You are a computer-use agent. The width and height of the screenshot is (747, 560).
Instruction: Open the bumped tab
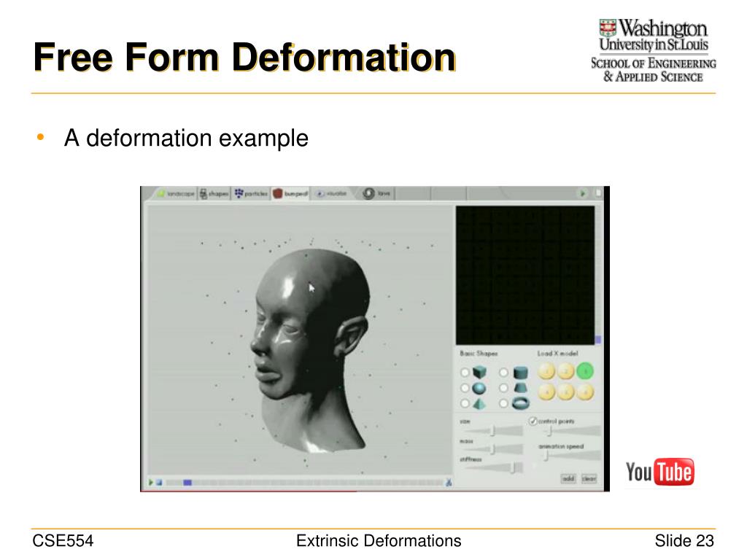click(290, 193)
